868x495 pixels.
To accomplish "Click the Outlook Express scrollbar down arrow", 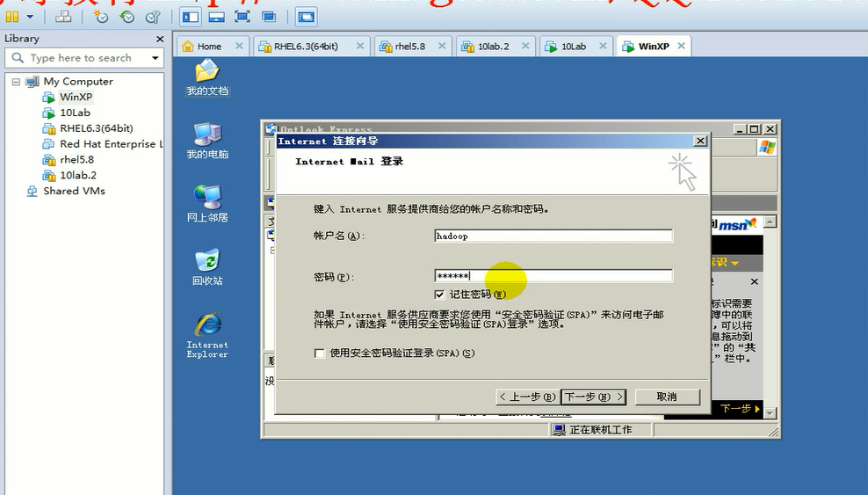I will pyautogui.click(x=770, y=412).
